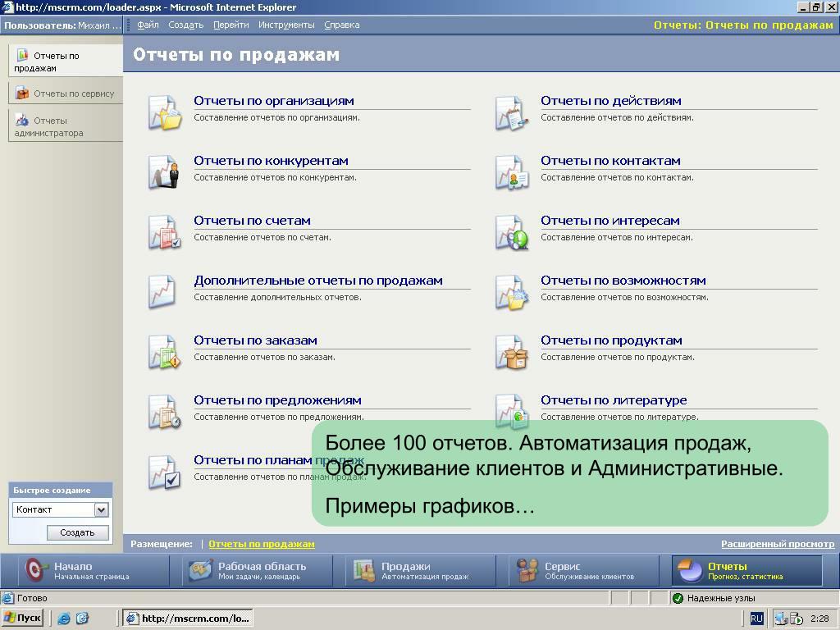Viewport: 840px width, 630px height.
Task: Expand the Быстрое создание Контакт dropdown arrow
Action: [x=101, y=509]
